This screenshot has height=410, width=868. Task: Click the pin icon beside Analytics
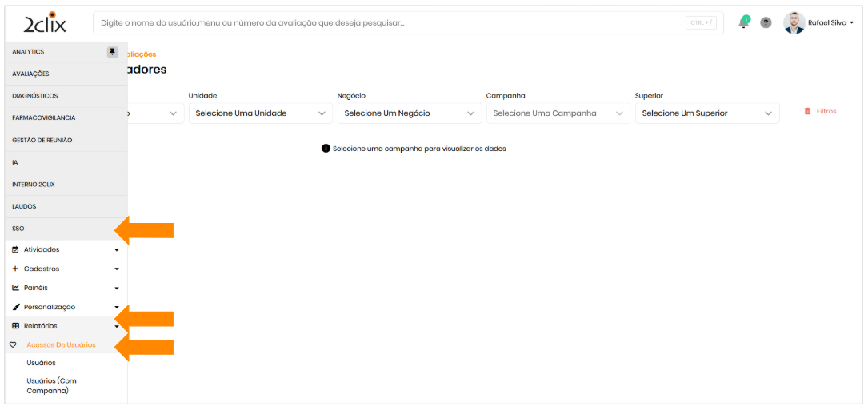[x=113, y=52]
